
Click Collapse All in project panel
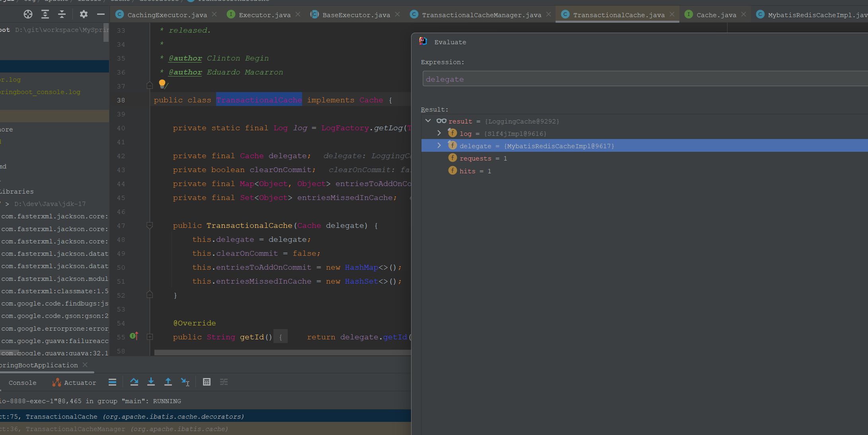pos(62,14)
